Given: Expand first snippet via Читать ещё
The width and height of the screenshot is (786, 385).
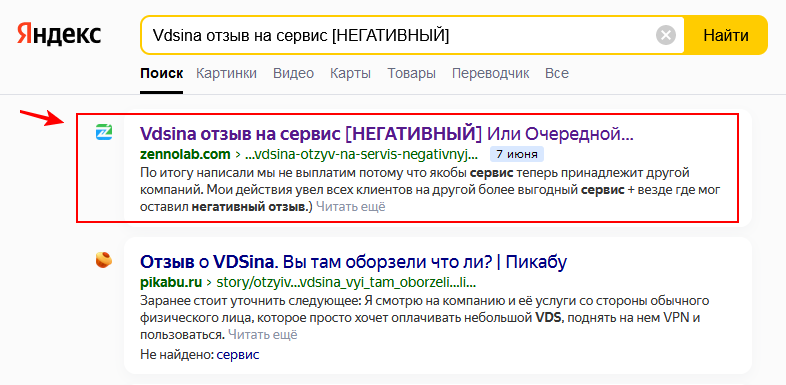Looking at the screenshot, I should point(350,207).
